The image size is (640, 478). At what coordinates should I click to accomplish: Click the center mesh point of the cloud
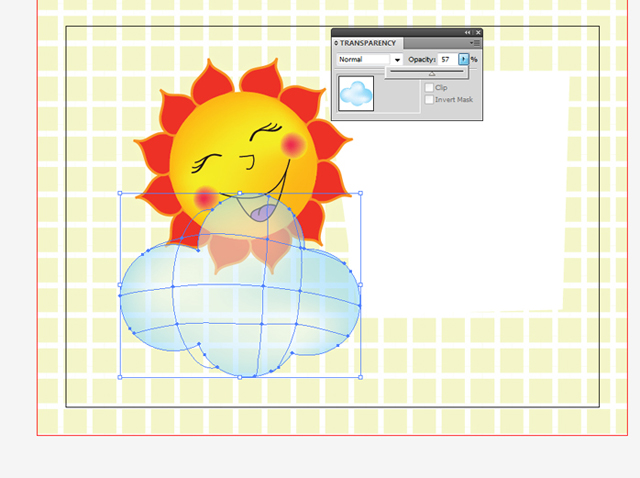coord(263,287)
